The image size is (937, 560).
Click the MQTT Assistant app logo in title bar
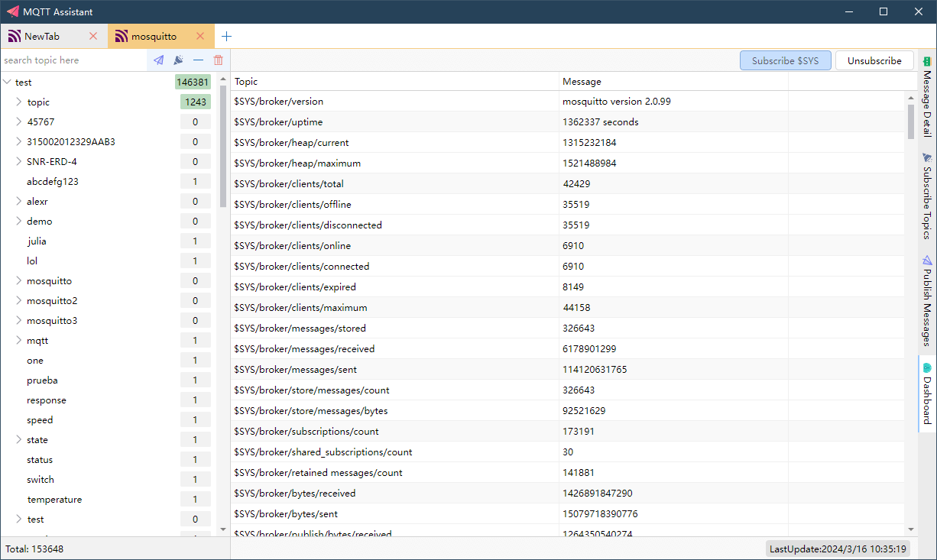coord(12,11)
